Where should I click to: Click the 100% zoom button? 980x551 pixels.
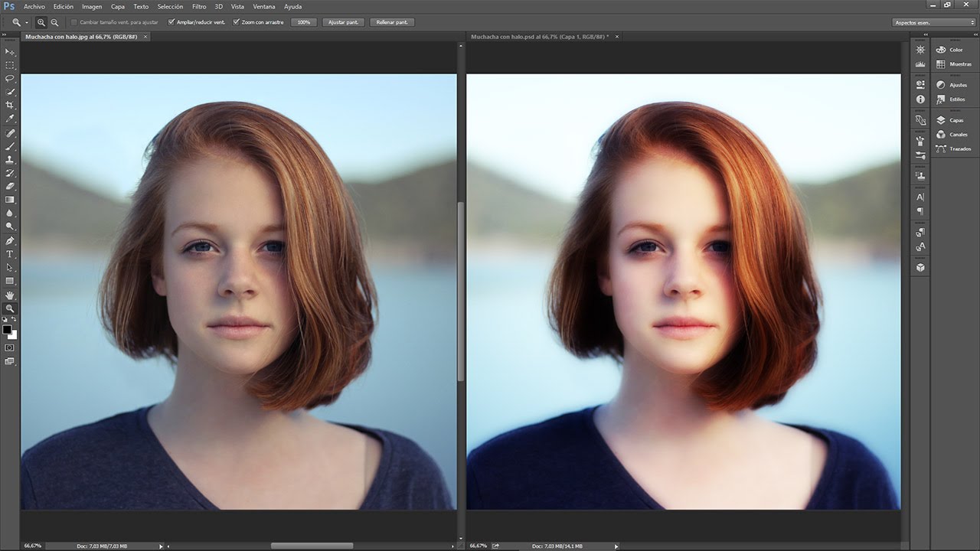(304, 22)
